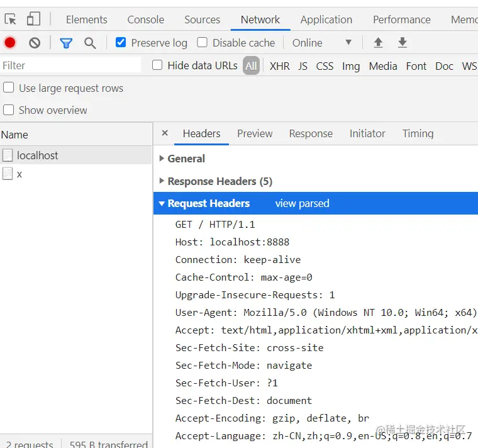Viewport: 478px width, 448px height.
Task: Toggle the device toolbar icon
Action: click(33, 19)
